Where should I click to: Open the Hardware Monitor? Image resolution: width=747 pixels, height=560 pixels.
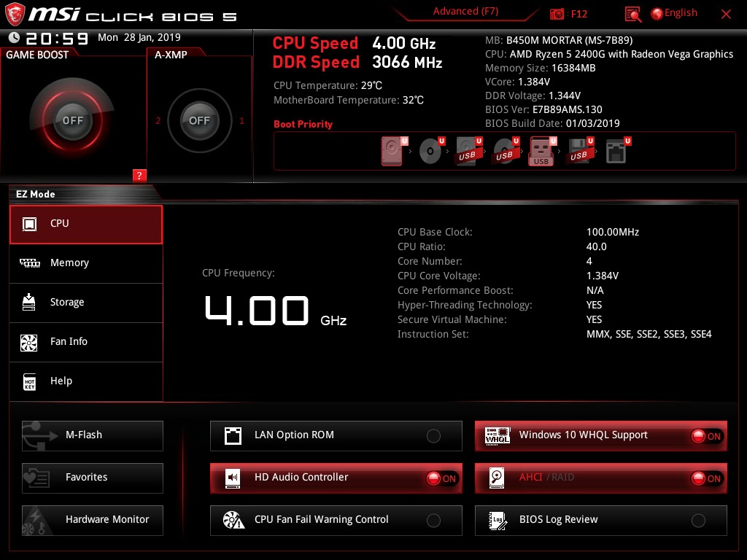[93, 521]
